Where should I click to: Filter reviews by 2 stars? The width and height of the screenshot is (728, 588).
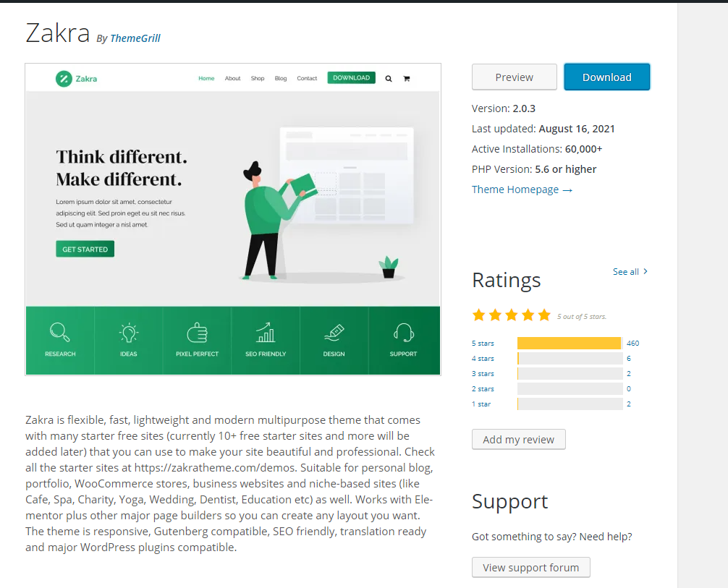pos(483,389)
